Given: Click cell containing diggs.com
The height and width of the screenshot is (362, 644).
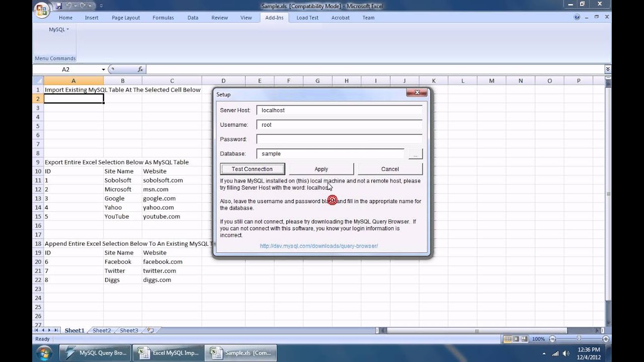Looking at the screenshot, I should [x=172, y=280].
